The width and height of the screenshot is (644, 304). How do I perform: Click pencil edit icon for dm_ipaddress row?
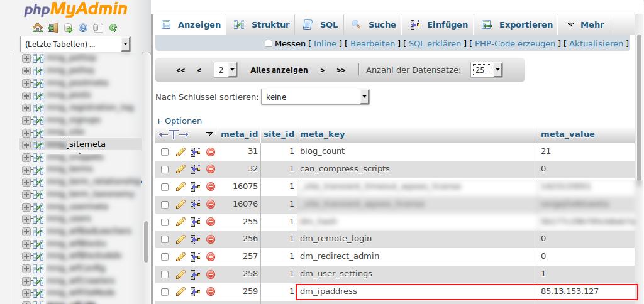coord(180,291)
